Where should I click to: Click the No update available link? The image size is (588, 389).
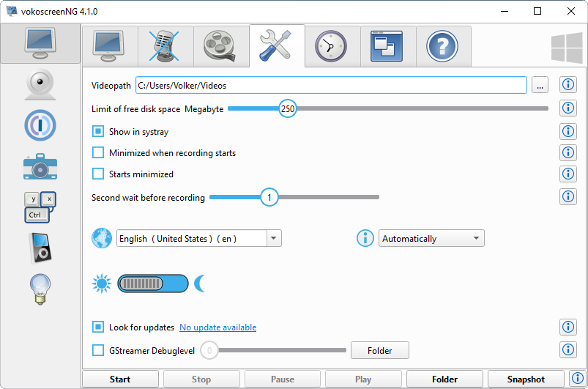click(x=217, y=327)
